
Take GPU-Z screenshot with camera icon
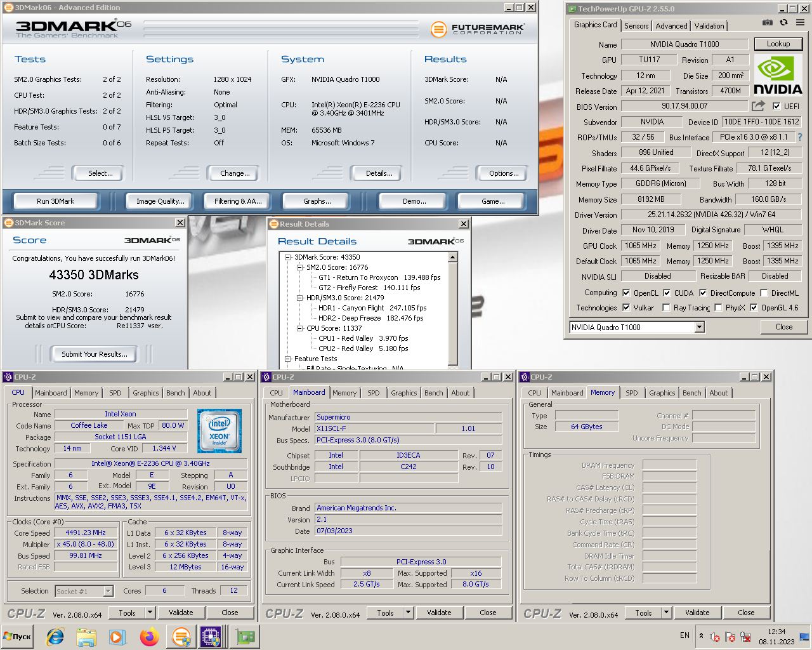click(x=767, y=22)
